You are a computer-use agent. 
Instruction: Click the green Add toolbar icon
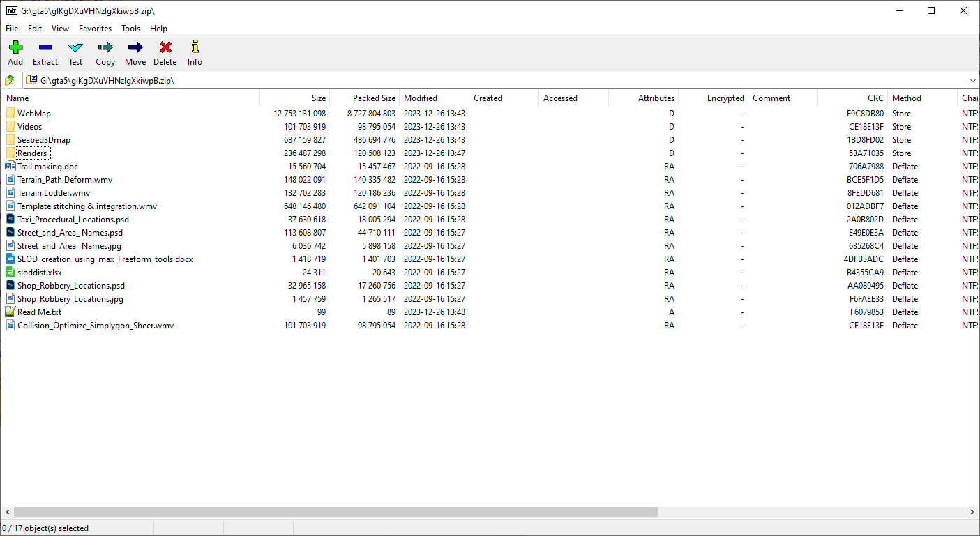(15, 47)
